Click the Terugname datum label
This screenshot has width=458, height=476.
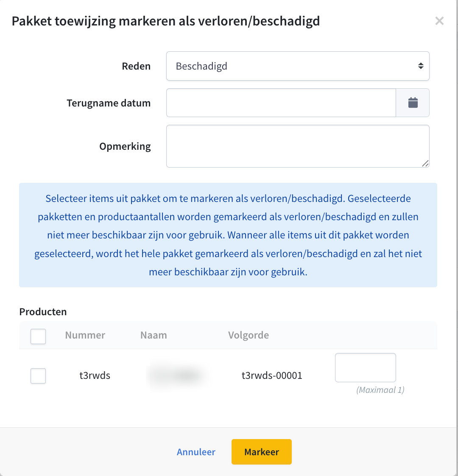pyautogui.click(x=109, y=103)
